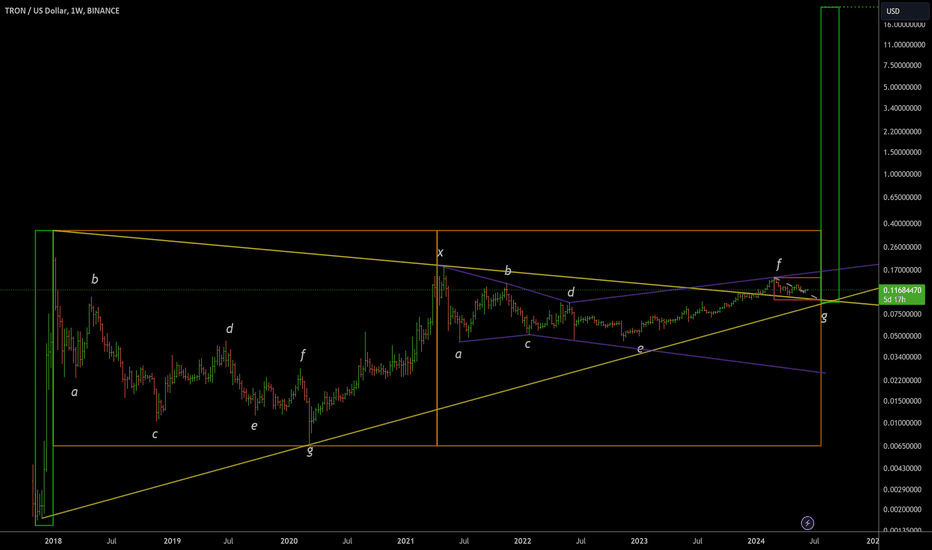Click the 0.00430000 price axis label
The width and height of the screenshot is (932, 550).
(x=902, y=469)
